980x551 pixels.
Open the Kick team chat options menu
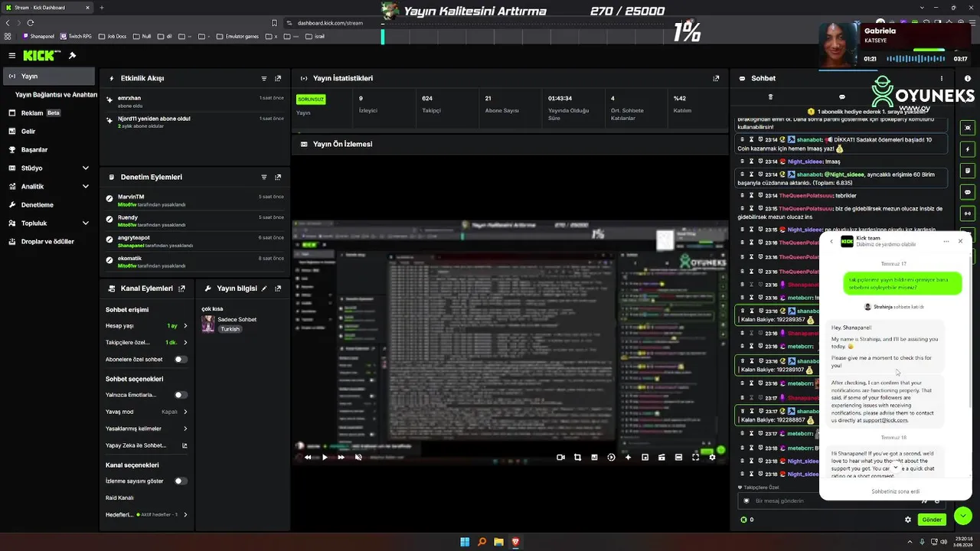pyautogui.click(x=946, y=241)
